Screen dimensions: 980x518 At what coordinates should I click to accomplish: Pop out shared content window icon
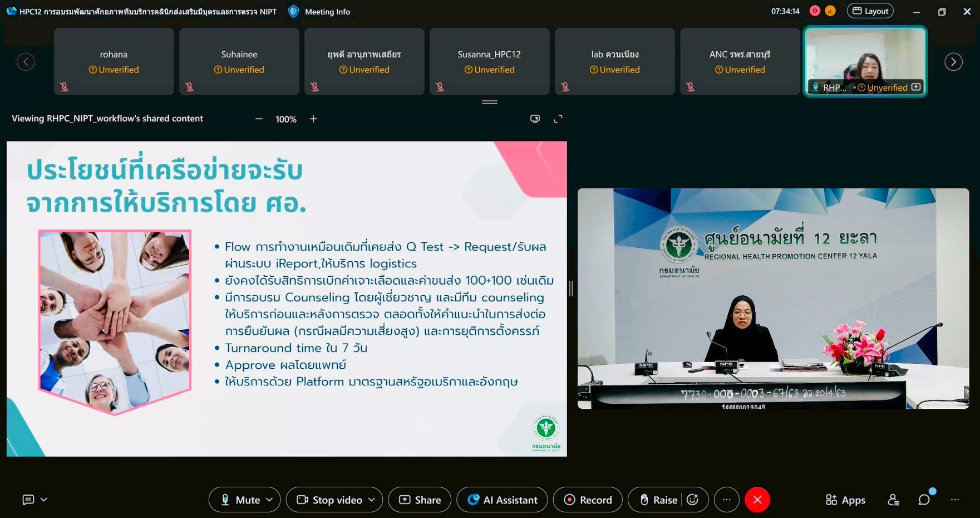click(535, 119)
